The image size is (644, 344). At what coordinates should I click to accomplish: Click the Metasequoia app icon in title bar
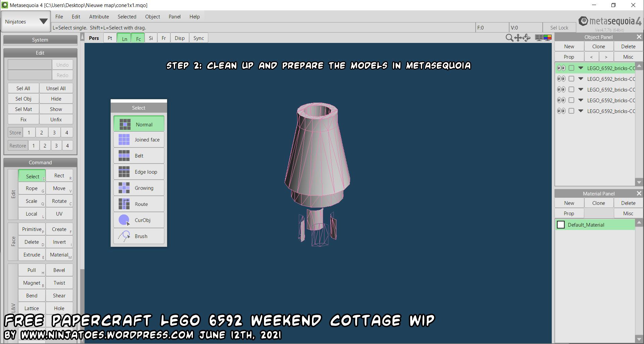click(x=4, y=5)
